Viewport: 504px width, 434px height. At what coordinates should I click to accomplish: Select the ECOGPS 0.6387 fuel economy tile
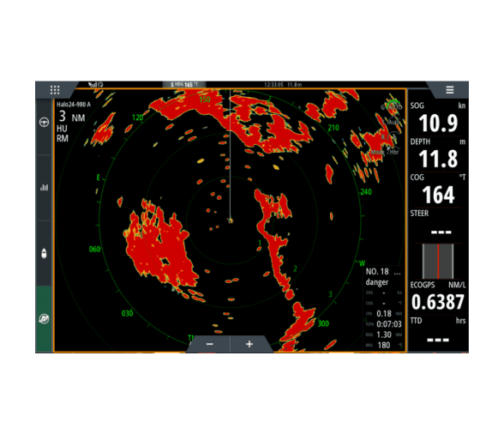[437, 298]
